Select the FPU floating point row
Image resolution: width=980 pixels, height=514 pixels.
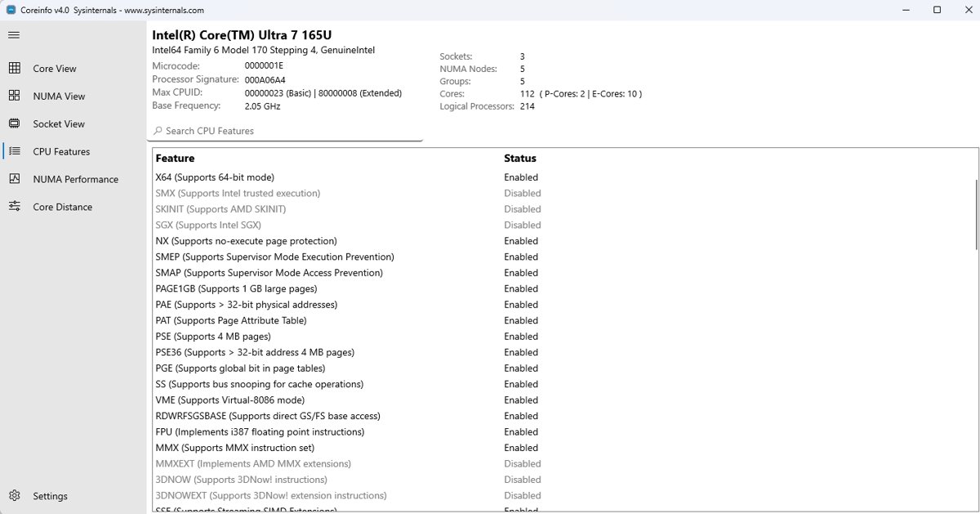pos(563,432)
